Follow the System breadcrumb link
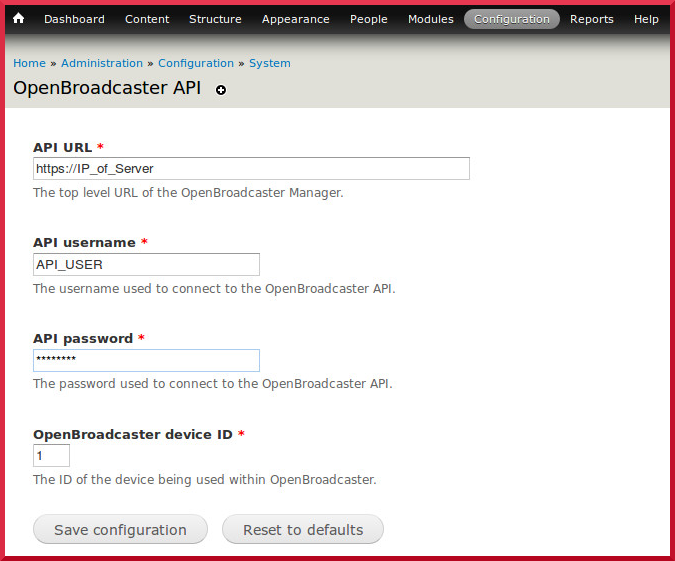 [x=269, y=63]
